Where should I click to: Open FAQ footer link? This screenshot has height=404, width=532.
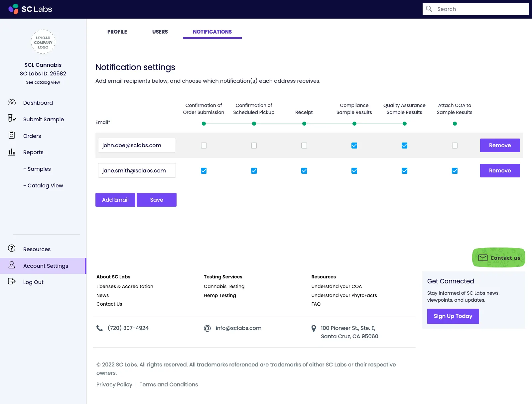[x=316, y=304]
